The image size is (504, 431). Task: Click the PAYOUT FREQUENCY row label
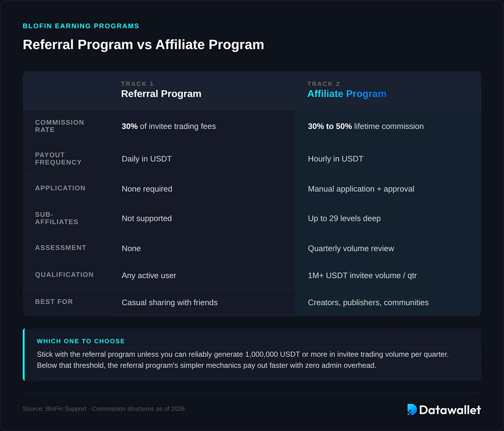tap(58, 159)
